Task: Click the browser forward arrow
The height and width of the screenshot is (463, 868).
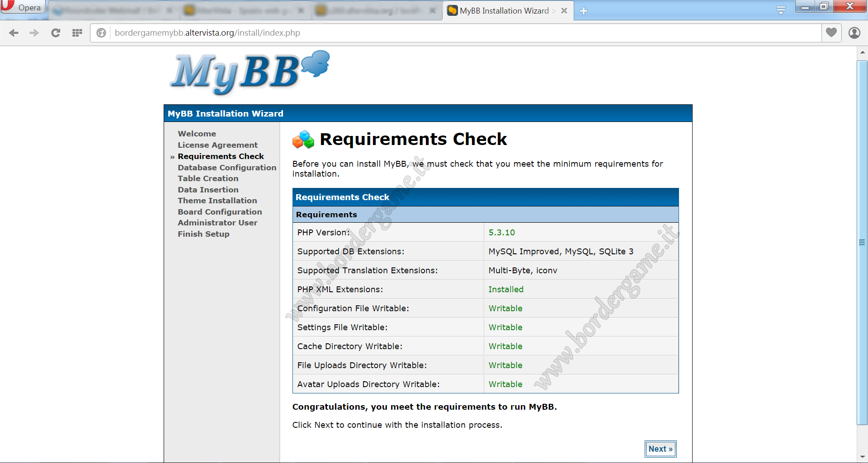Action: point(34,33)
